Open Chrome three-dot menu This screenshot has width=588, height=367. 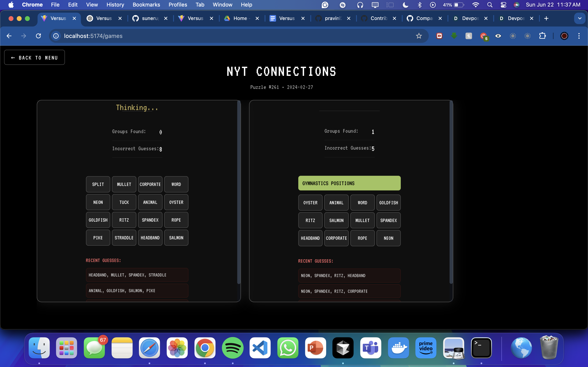tap(579, 36)
